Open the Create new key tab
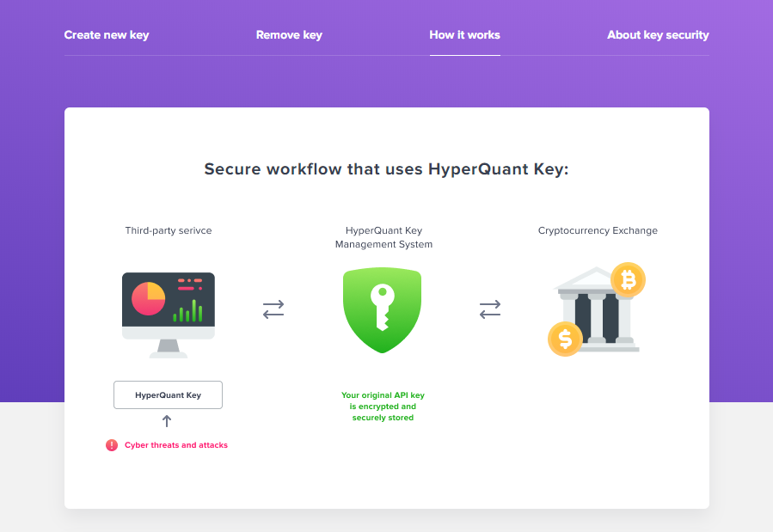Viewport: 773px width, 532px height. pyautogui.click(x=107, y=35)
